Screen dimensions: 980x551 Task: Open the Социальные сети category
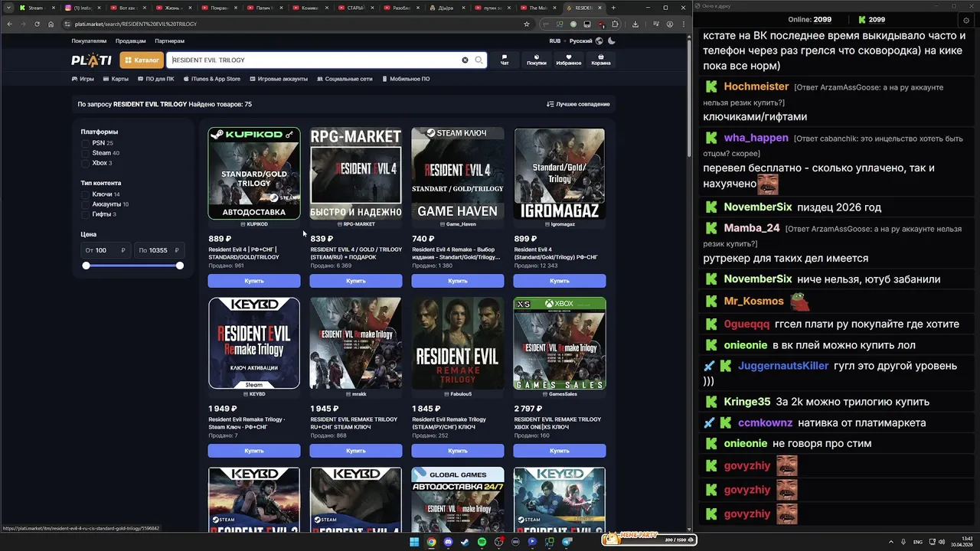tap(345, 79)
